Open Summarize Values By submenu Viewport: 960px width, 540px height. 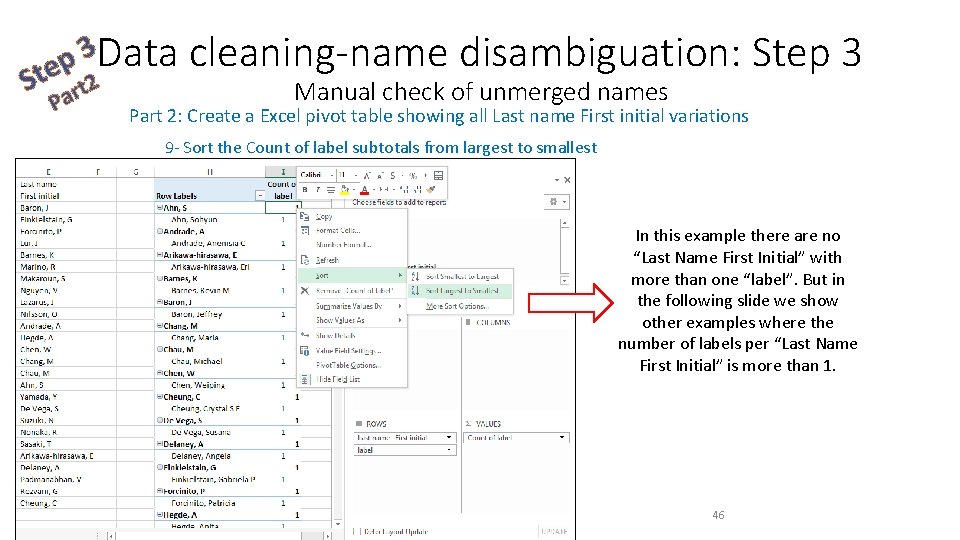352,306
